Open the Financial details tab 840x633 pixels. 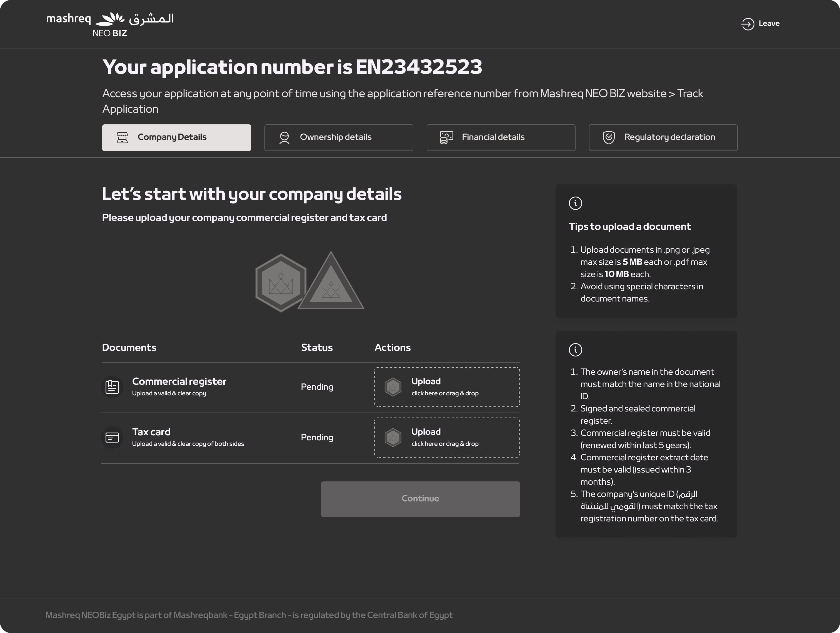pyautogui.click(x=501, y=137)
